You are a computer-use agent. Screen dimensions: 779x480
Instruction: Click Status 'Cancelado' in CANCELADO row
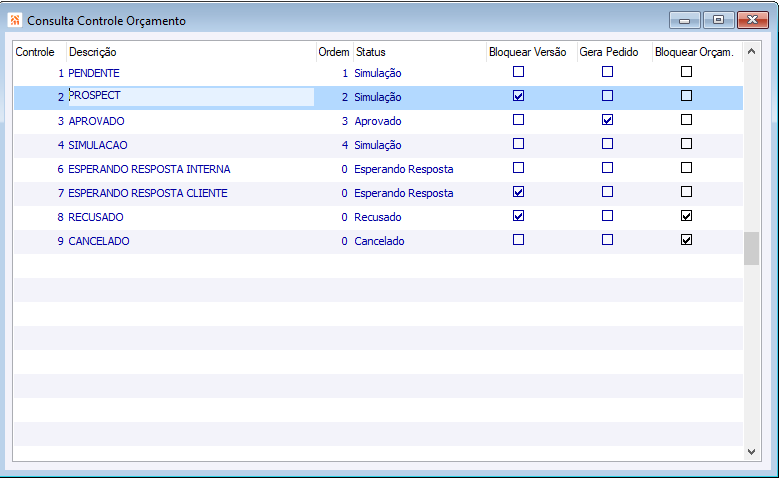tap(379, 241)
